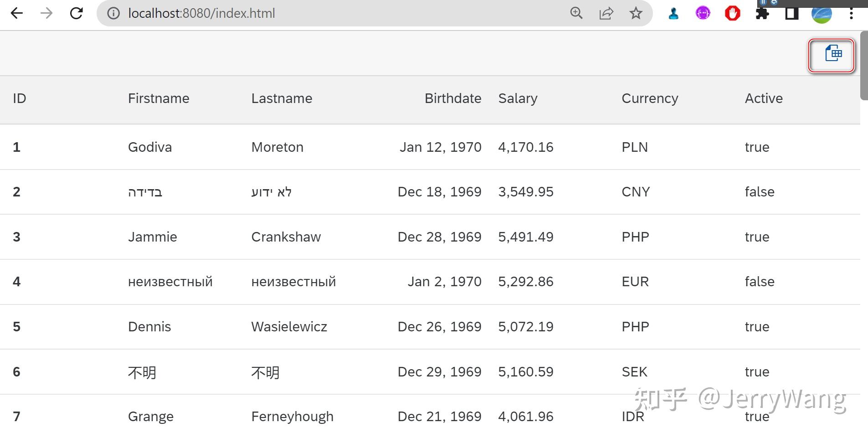Navigate back in browser history
The image size is (868, 438).
16,13
